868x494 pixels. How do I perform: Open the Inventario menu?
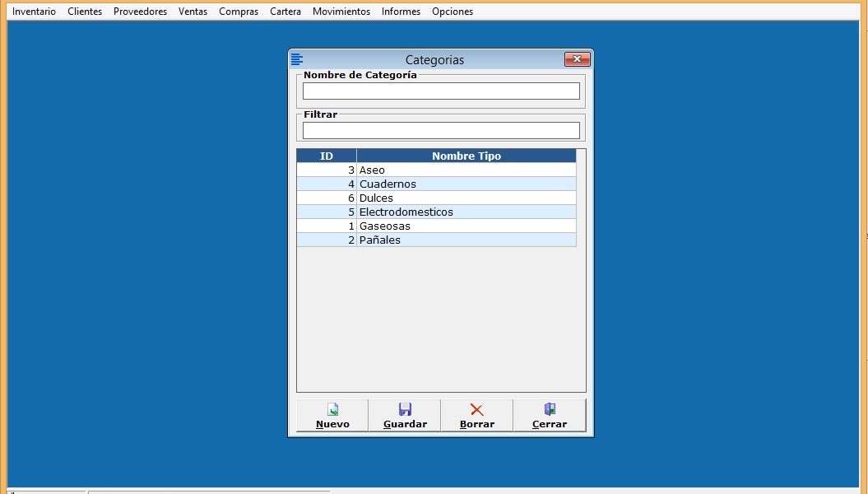point(34,12)
